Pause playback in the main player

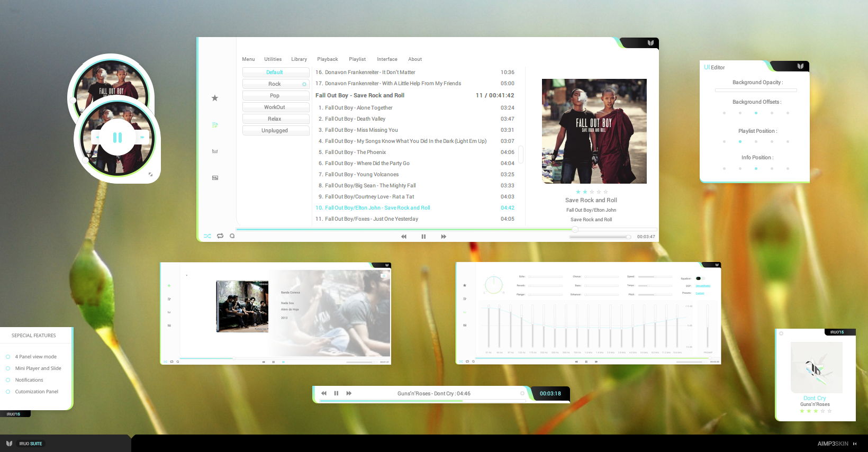point(423,237)
